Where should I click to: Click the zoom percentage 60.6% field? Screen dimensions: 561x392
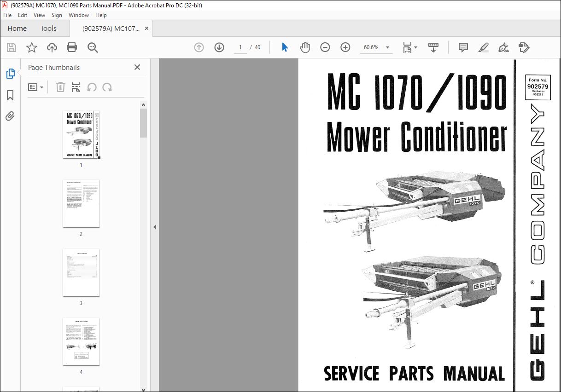(371, 47)
